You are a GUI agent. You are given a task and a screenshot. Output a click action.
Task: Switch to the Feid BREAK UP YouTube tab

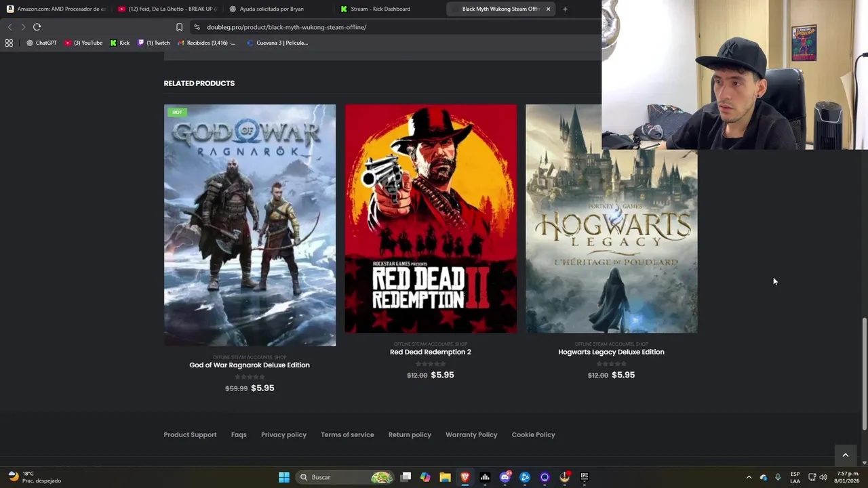coord(167,9)
